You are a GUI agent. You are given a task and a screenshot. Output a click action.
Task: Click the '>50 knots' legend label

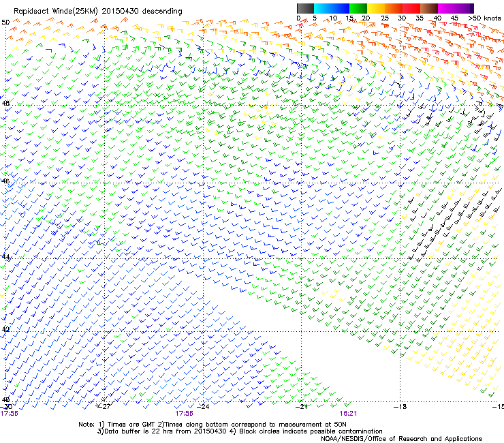[484, 18]
